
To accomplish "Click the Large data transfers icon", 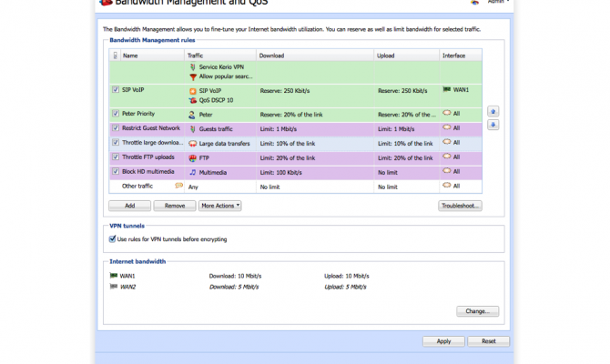I will 193,144.
